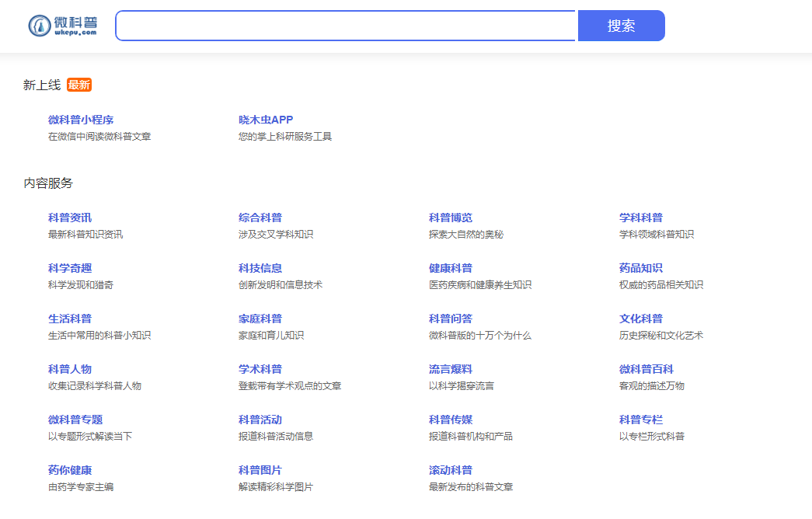Screen dimensions: 812x519
Task: Click text 解读精彩科学图片
Action: [x=276, y=487]
